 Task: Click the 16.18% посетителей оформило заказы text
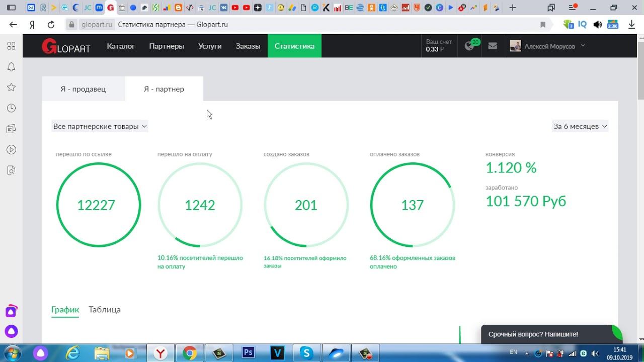[x=305, y=262]
